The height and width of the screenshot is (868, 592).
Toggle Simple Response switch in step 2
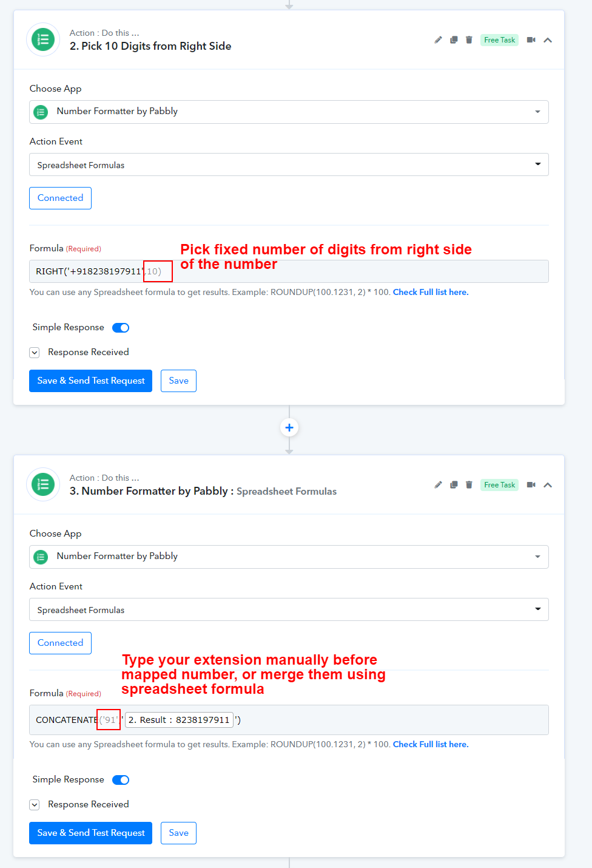(x=121, y=328)
